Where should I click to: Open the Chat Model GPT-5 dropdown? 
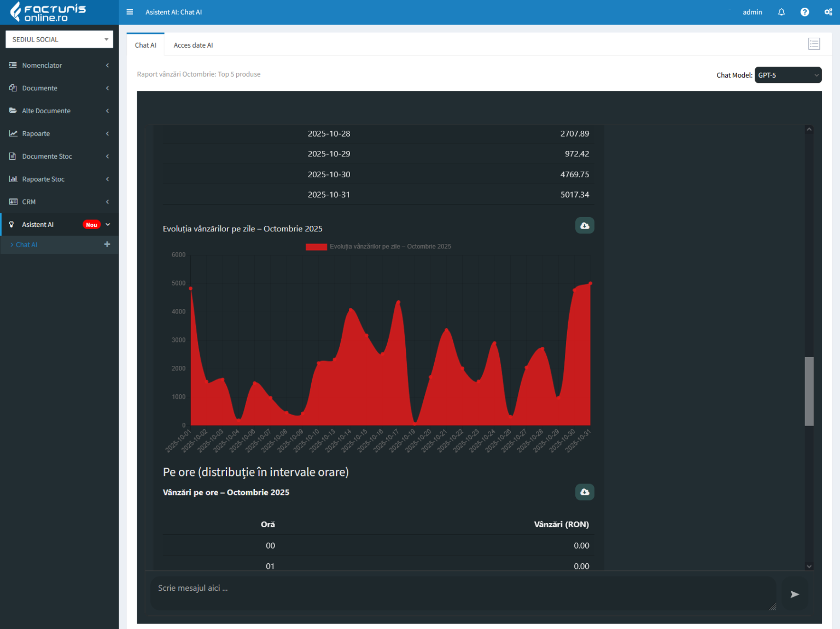click(787, 75)
